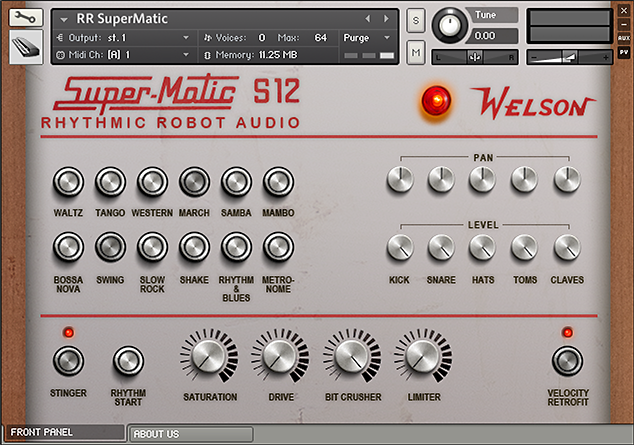Click the Kick level knob
634x445 pixels.
400,247
